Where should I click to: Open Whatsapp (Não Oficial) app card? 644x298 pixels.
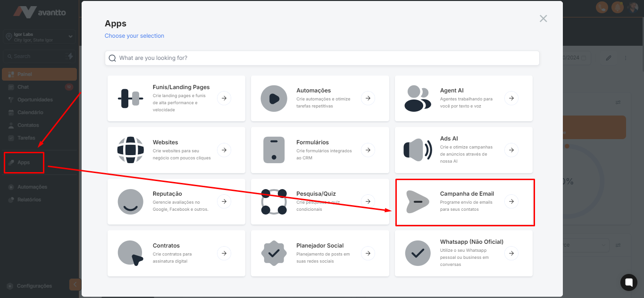(x=463, y=253)
